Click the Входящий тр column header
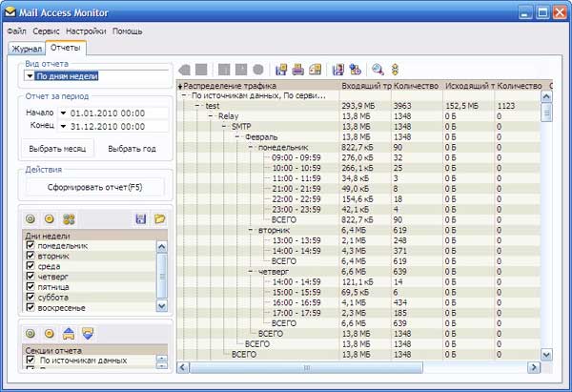Image resolution: width=572 pixels, height=392 pixels. (x=365, y=86)
